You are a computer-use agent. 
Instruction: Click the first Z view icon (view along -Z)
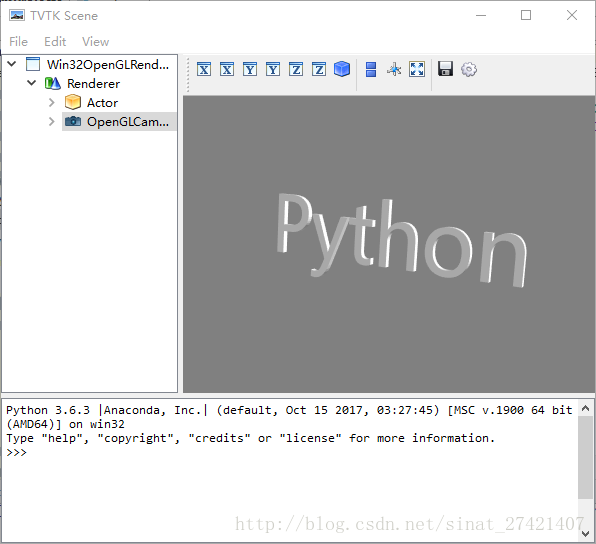pos(296,70)
